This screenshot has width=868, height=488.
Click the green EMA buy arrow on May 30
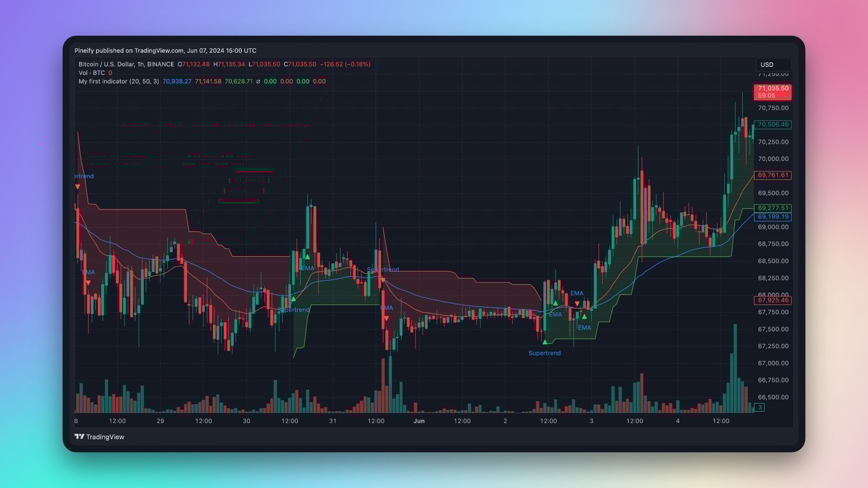[x=307, y=257]
